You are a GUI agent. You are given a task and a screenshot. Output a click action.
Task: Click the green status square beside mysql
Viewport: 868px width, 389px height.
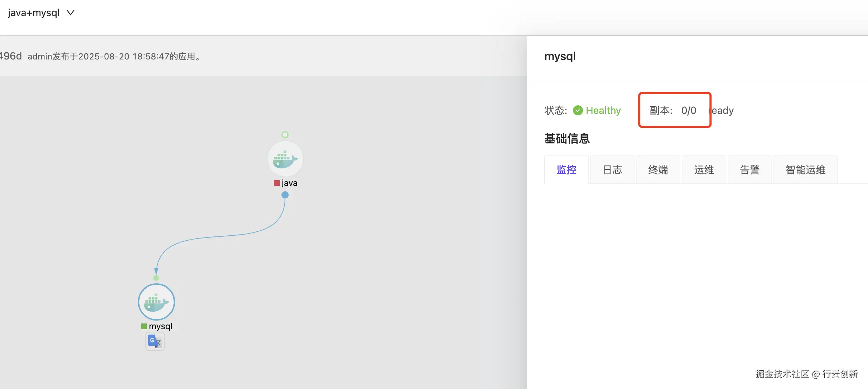click(144, 326)
